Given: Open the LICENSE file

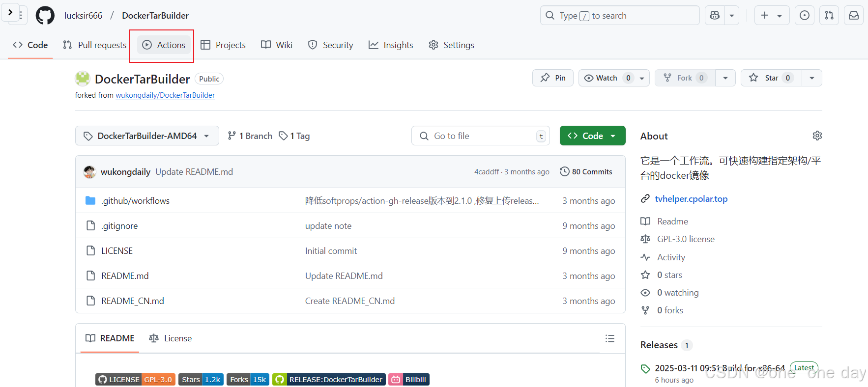Looking at the screenshot, I should coord(117,250).
